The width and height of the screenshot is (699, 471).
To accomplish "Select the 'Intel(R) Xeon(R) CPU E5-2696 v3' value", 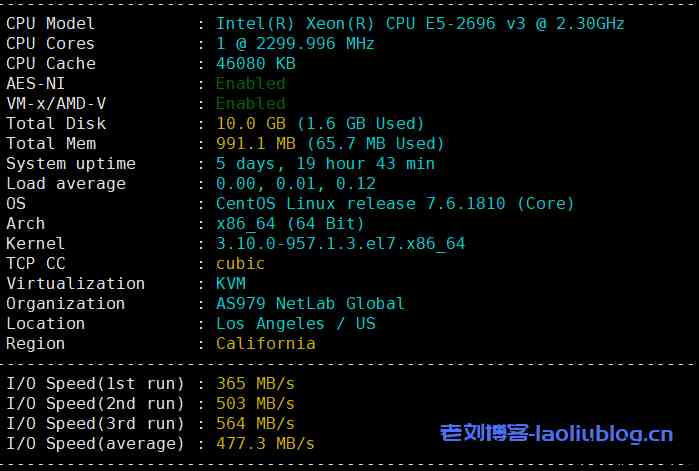I will pyautogui.click(x=370, y=23).
